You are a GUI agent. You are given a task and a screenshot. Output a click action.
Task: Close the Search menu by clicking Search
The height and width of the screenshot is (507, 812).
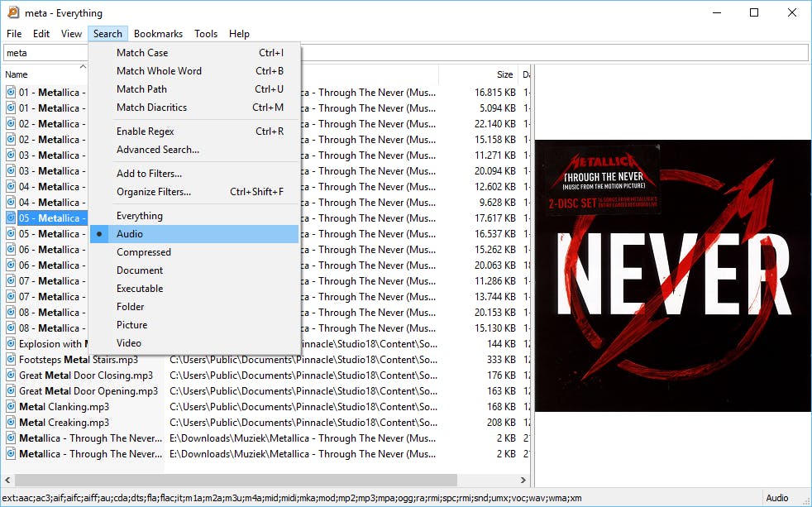click(x=107, y=34)
